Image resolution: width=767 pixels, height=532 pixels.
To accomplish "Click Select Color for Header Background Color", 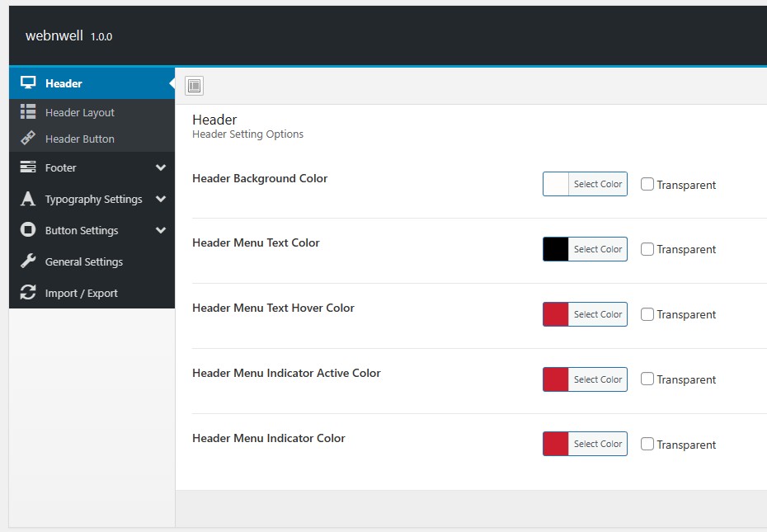I will [598, 184].
